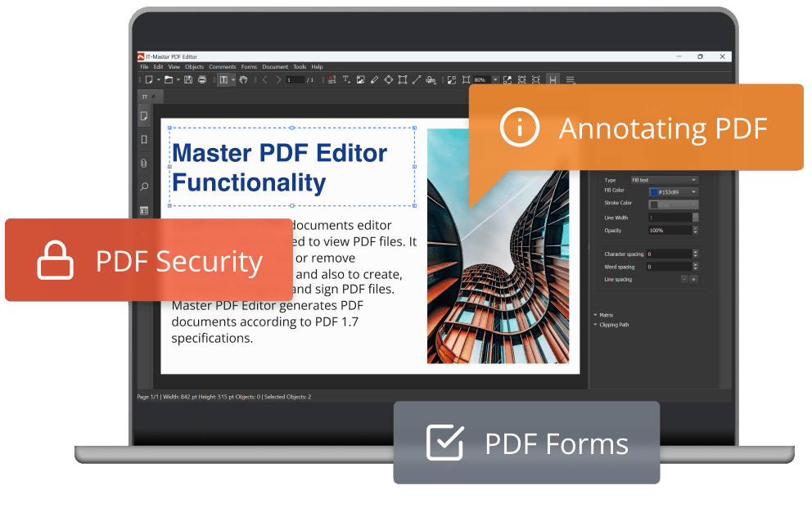The height and width of the screenshot is (508, 812).
Task: Save the document via toolbar icon
Action: point(188,79)
